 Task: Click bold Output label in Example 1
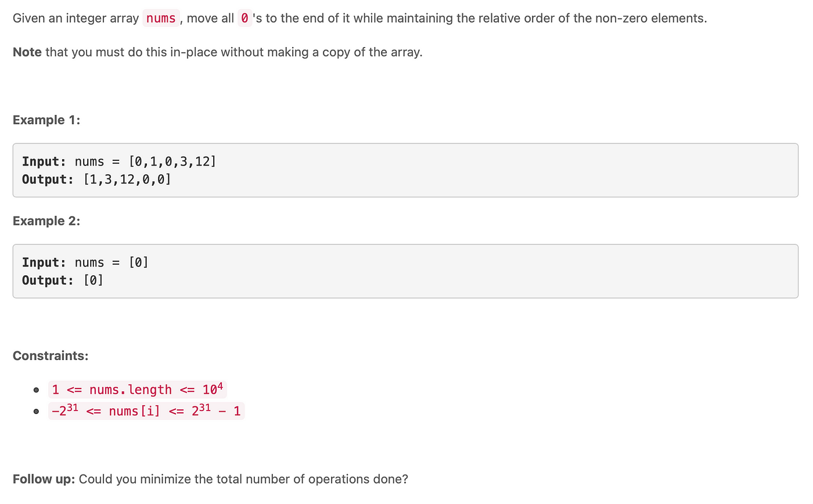(48, 179)
